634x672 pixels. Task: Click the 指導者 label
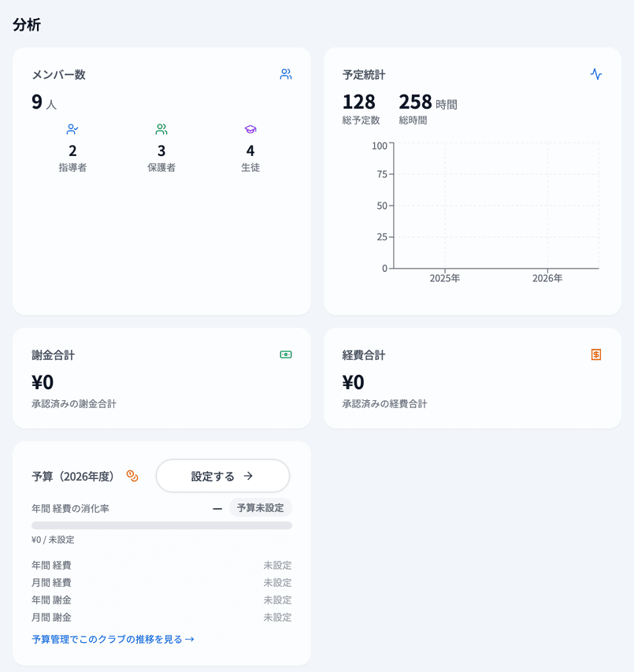pyautogui.click(x=72, y=167)
